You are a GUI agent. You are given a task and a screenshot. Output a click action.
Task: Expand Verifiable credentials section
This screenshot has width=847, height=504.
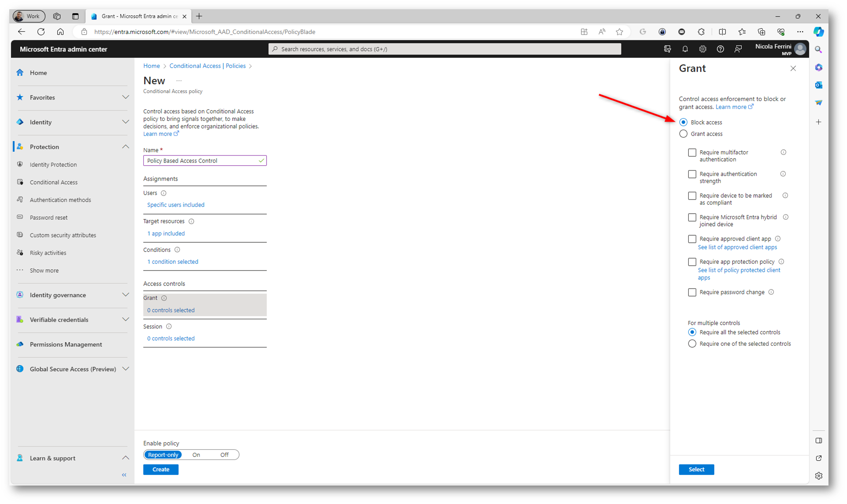coord(126,319)
